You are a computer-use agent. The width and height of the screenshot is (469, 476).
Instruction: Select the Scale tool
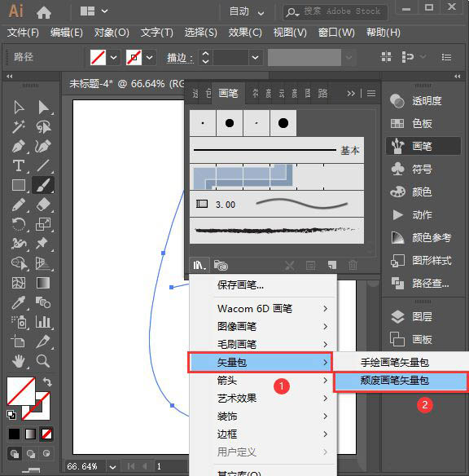(x=43, y=224)
